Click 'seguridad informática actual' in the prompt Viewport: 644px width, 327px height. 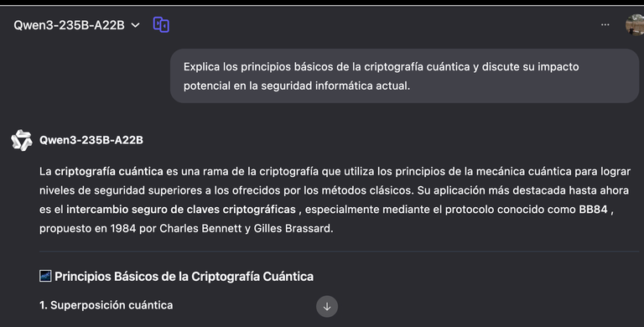[x=335, y=86]
